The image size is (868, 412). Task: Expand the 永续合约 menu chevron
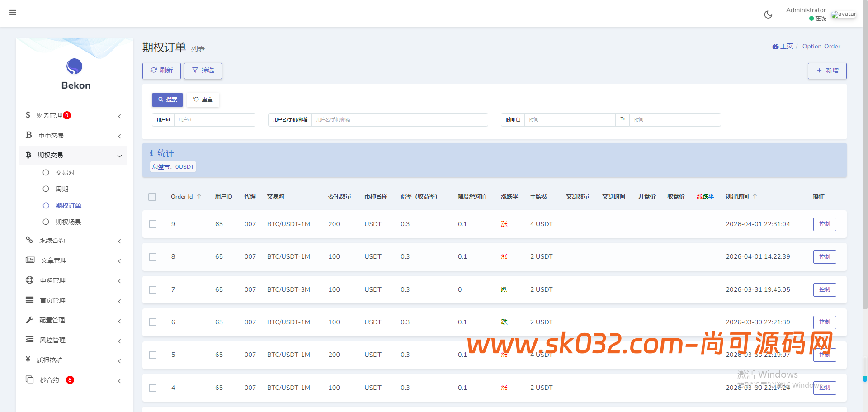click(119, 241)
